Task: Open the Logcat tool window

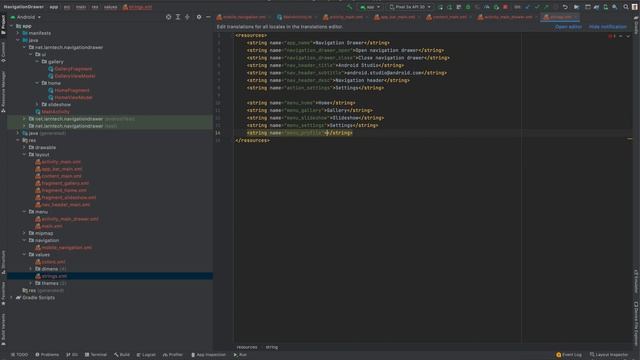Action: (146, 355)
